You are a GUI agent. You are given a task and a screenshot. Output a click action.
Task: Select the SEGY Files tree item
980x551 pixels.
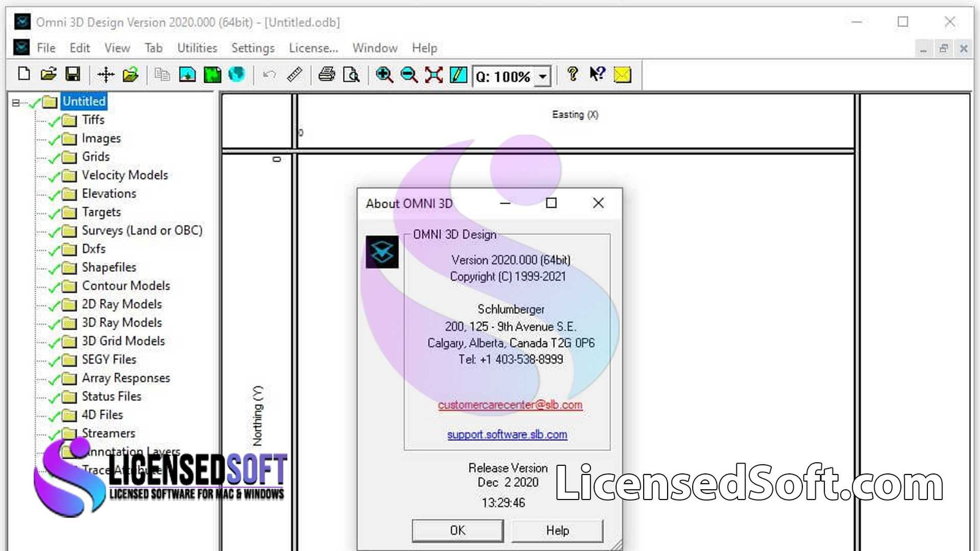(109, 359)
